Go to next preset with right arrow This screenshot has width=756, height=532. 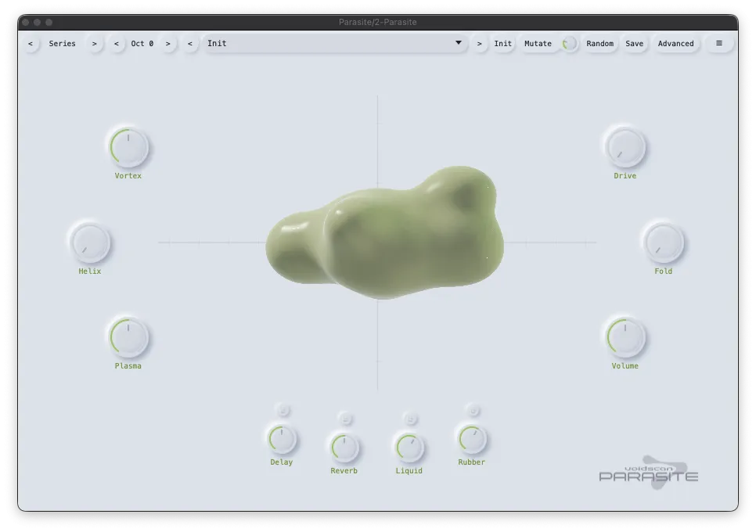(x=479, y=43)
